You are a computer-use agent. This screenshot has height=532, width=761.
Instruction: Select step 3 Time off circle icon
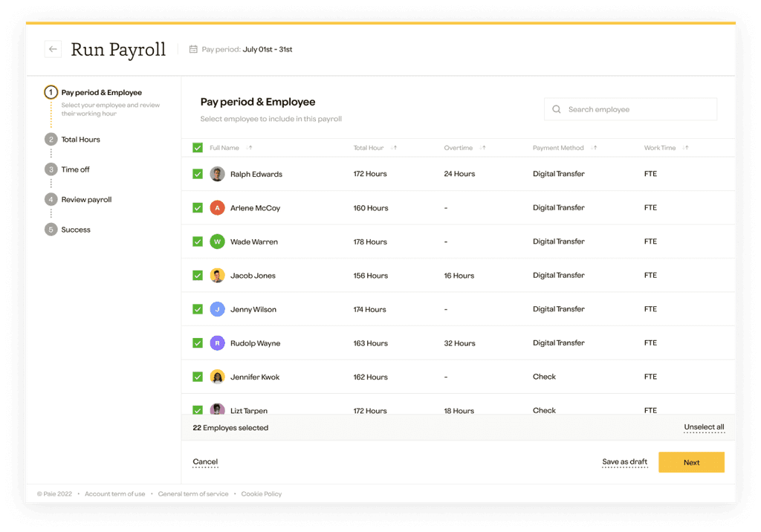pos(51,169)
